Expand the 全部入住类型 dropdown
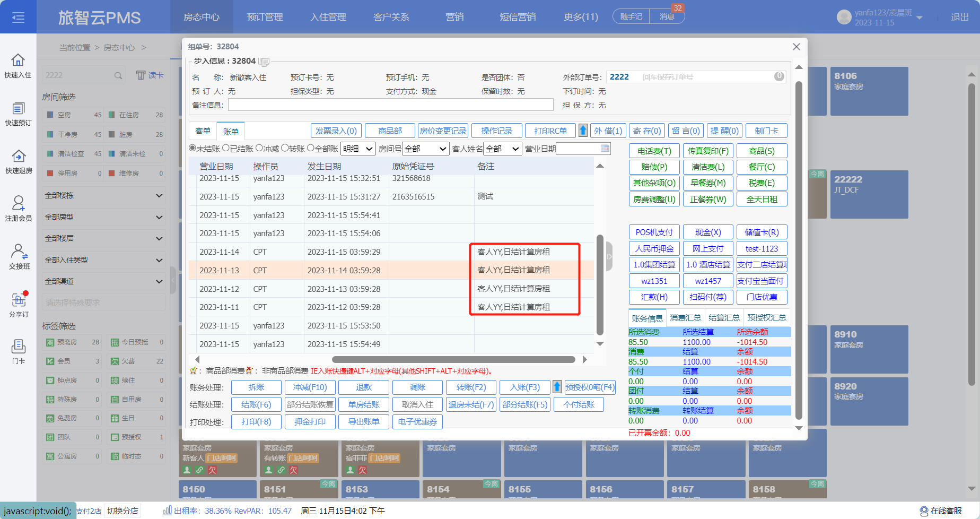The height and width of the screenshot is (519, 980). click(104, 260)
